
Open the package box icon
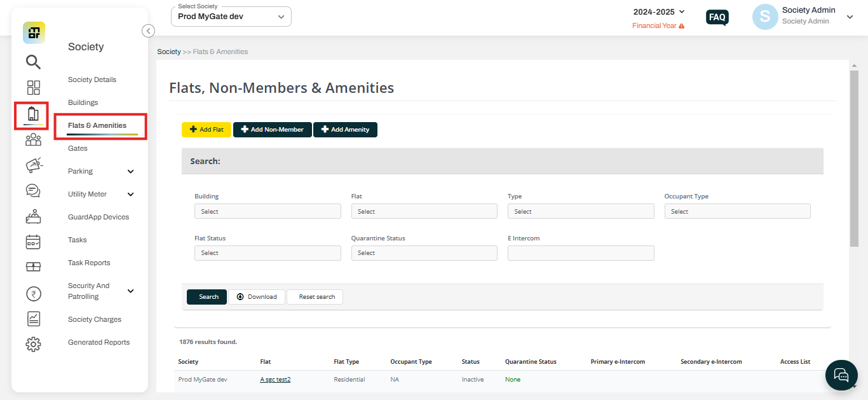click(x=33, y=267)
